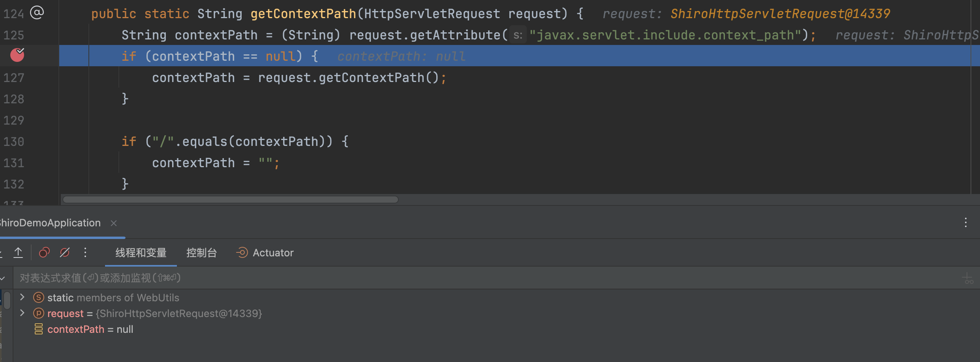The width and height of the screenshot is (980, 362).
Task: Open the debug toolbar more-actions menu
Action: tap(85, 252)
